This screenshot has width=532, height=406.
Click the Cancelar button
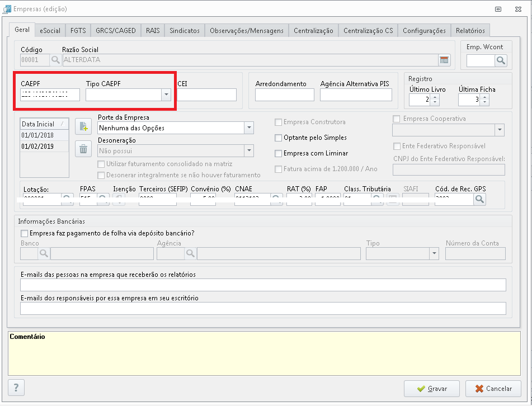point(493,389)
